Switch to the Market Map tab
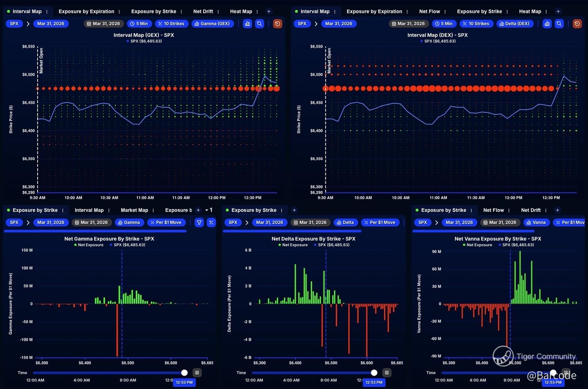The width and height of the screenshot is (588, 389). coord(134,210)
